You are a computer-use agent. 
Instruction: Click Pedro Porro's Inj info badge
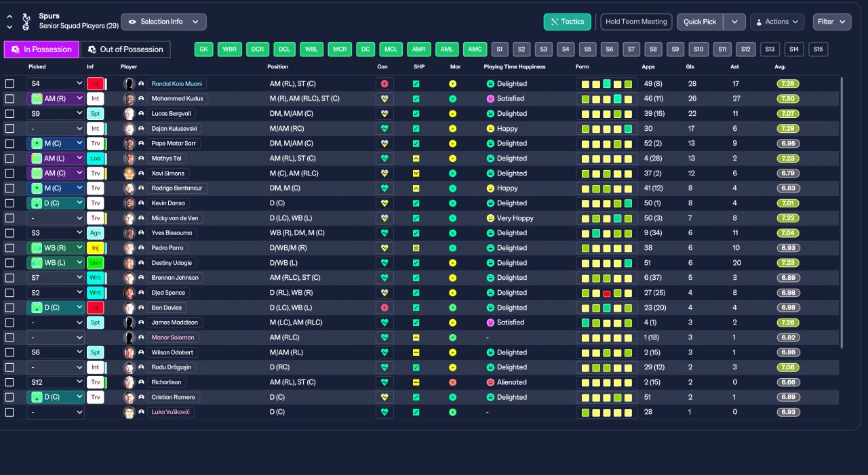[96, 248]
